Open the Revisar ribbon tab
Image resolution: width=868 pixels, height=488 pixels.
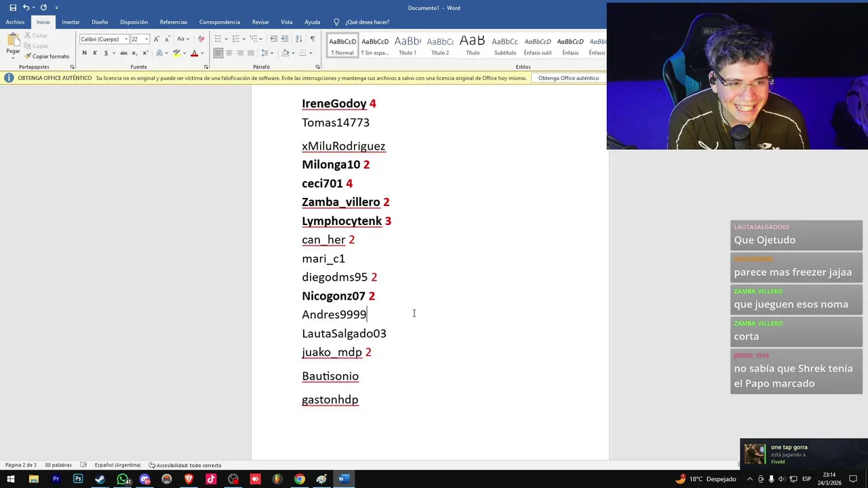260,22
